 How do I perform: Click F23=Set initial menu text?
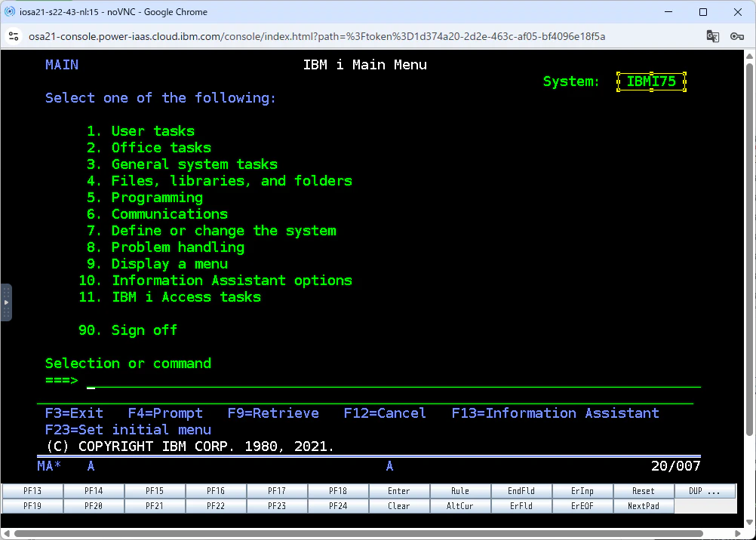click(x=128, y=430)
